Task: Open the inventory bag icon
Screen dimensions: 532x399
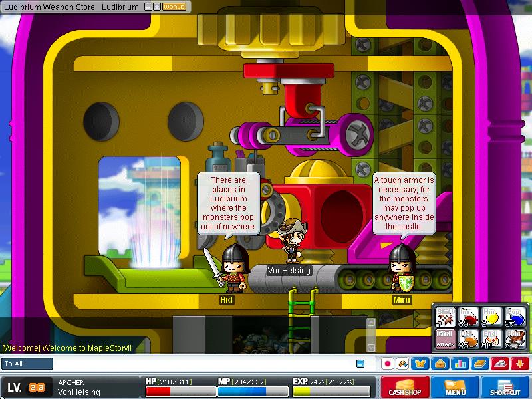Action: 440,364
